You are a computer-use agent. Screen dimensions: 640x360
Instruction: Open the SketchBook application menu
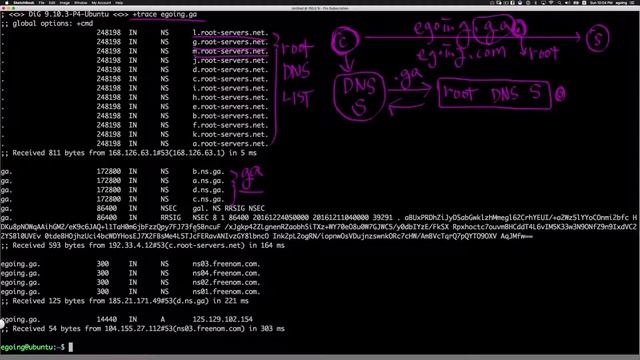pos(23,2)
